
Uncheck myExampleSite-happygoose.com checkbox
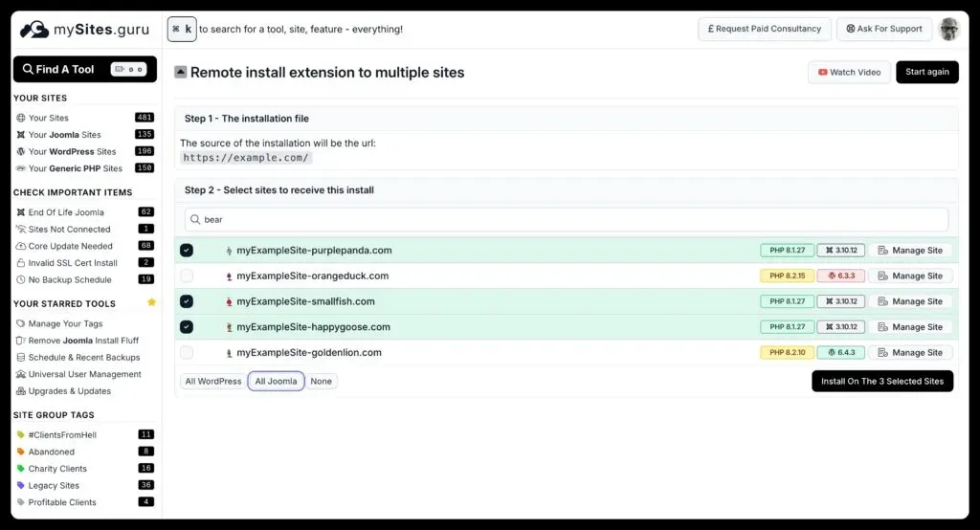(x=187, y=327)
